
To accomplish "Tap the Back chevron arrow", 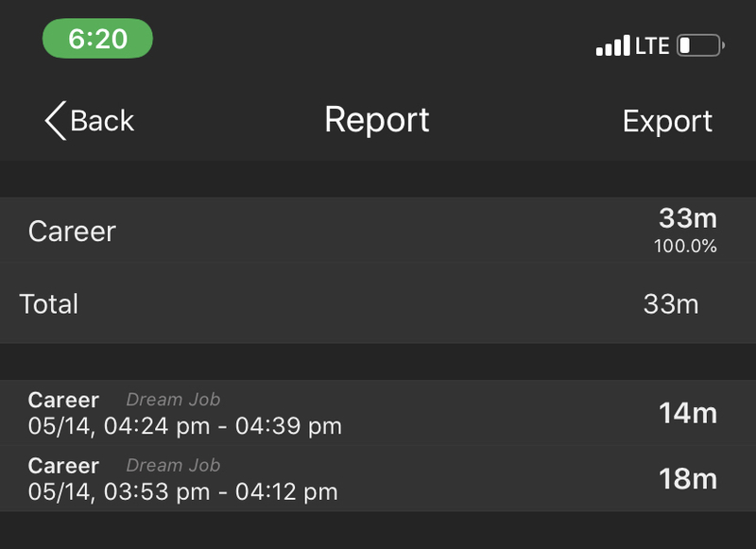I will click(x=56, y=121).
